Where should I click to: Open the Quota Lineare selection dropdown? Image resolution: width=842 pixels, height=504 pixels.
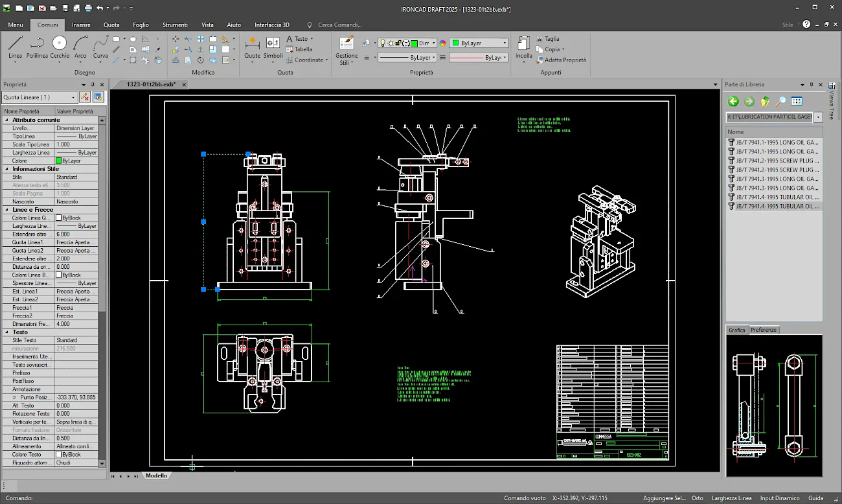click(73, 97)
